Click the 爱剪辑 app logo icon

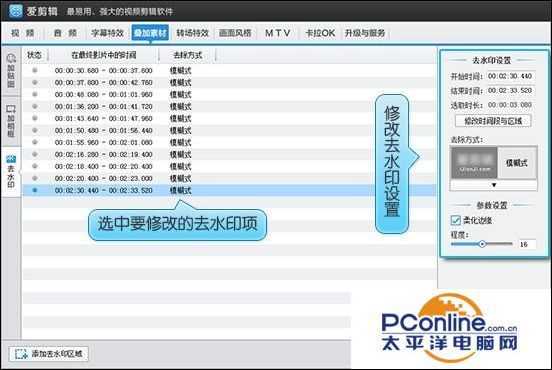(x=15, y=11)
